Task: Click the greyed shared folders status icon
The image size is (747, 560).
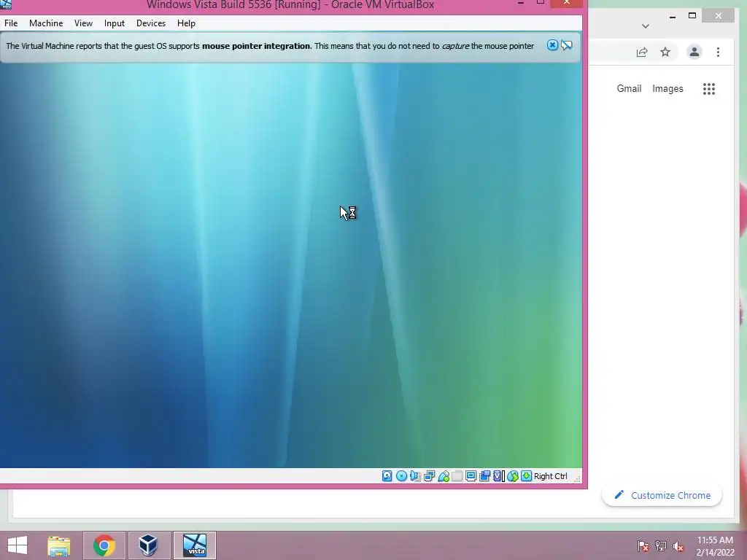Action: tap(457, 475)
